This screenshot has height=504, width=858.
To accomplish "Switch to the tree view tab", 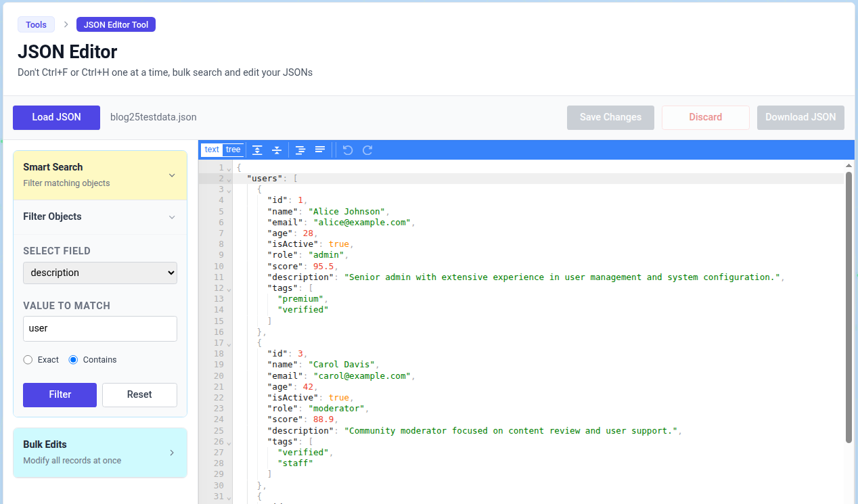I will click(233, 150).
